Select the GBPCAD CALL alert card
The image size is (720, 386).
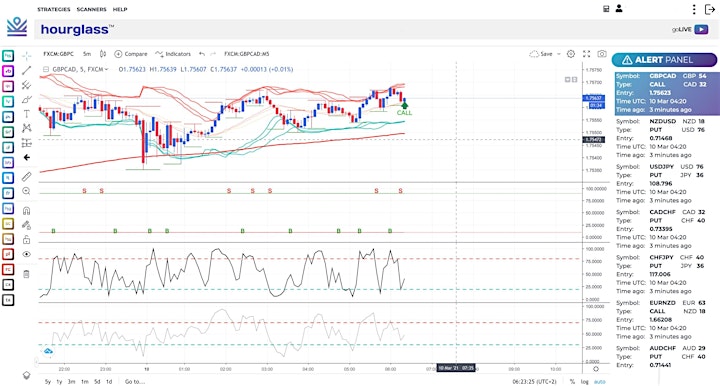[x=667, y=93]
